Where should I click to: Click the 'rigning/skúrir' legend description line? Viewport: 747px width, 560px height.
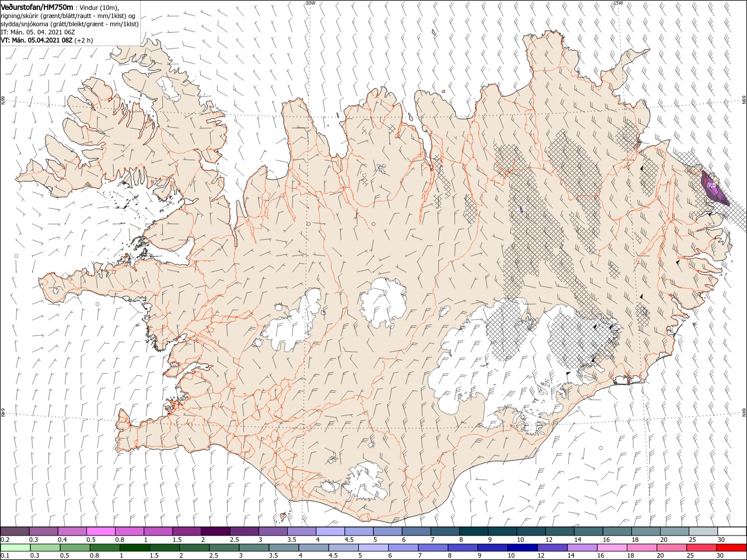point(68,16)
